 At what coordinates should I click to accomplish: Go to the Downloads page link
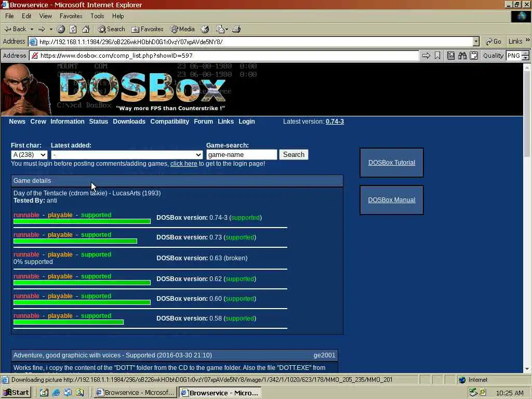[x=129, y=122]
